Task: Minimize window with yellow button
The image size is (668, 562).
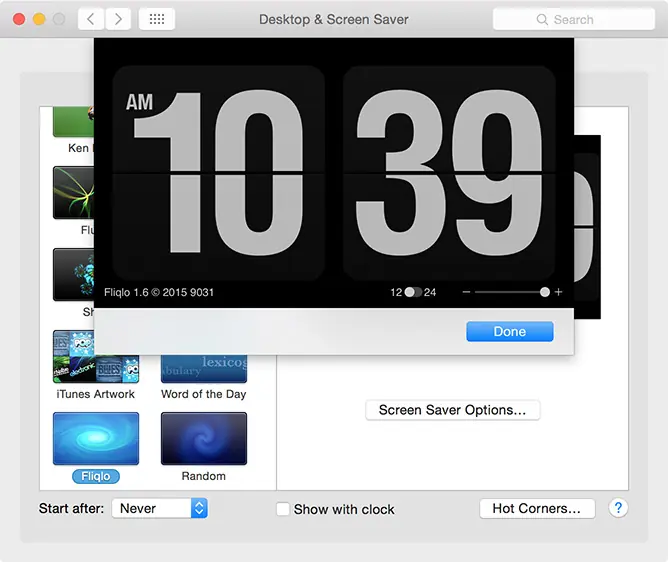Action: 39,19
